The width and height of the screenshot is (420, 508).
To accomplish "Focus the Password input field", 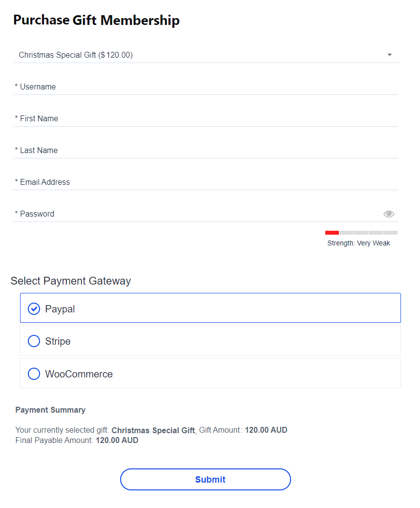I will (197, 214).
